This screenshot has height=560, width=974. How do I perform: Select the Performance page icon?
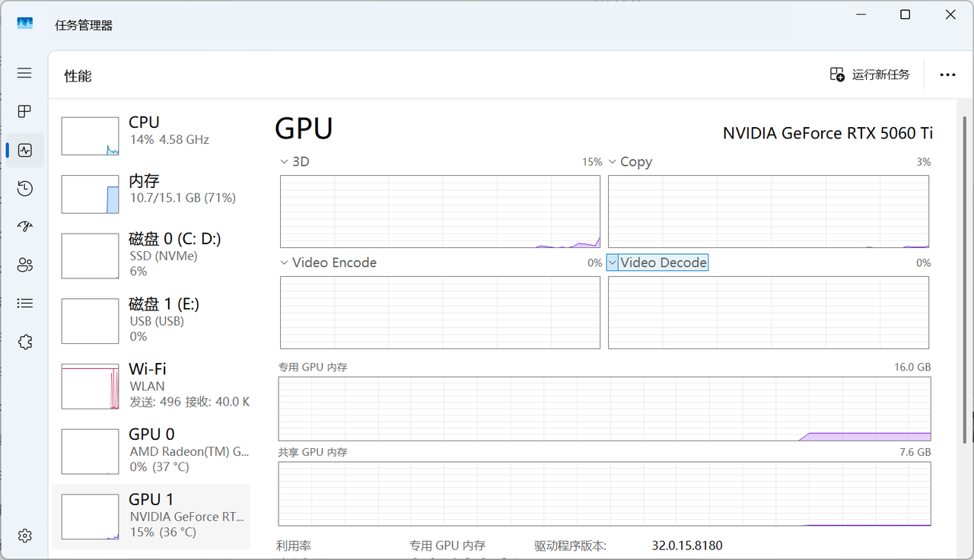click(24, 150)
